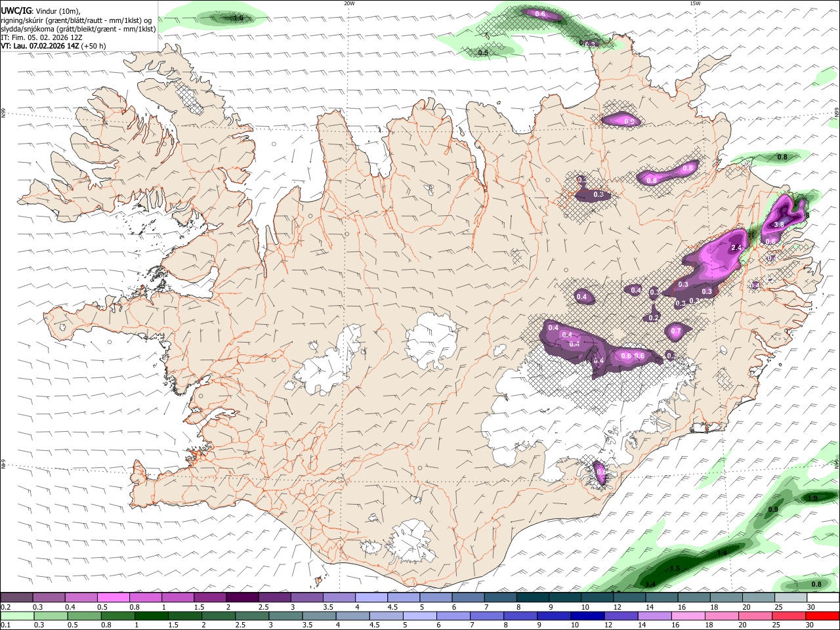Pick the dark green bottom swatch between 1 and 1.5
Screen dimensions: 840x630
(151, 616)
